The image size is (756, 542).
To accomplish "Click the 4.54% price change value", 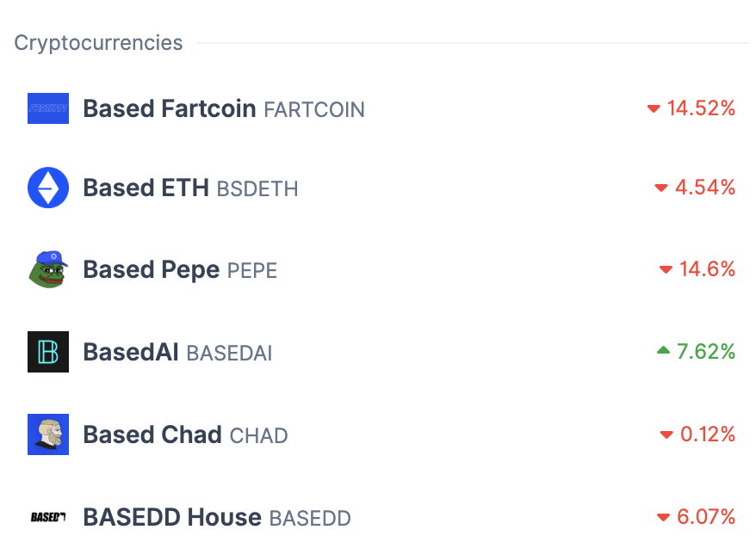I will 705,187.
